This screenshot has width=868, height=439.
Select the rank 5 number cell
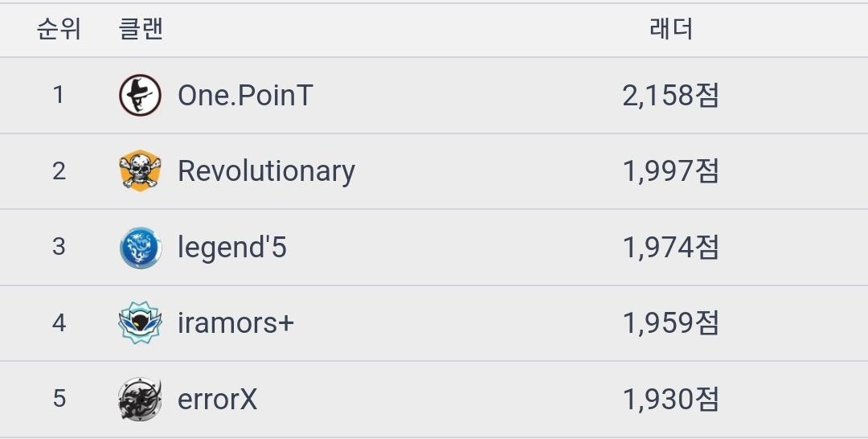[x=59, y=399]
